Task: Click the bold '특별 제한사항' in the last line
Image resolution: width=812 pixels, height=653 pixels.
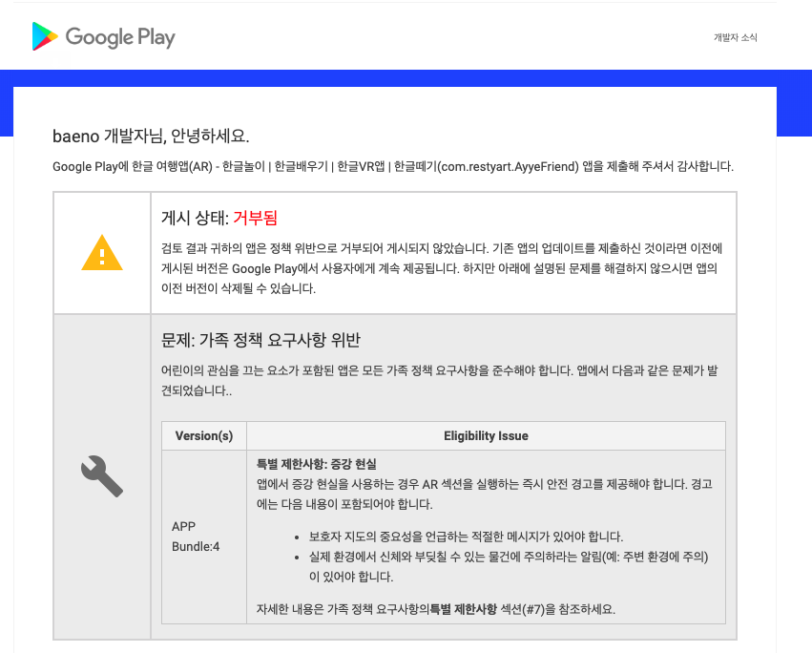Action: pos(464,609)
